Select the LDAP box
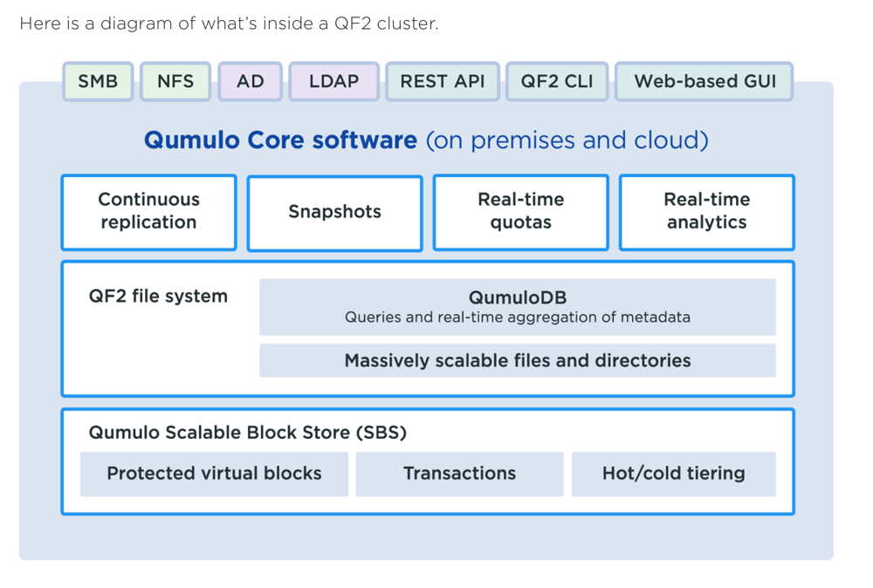873x588 pixels. click(334, 81)
